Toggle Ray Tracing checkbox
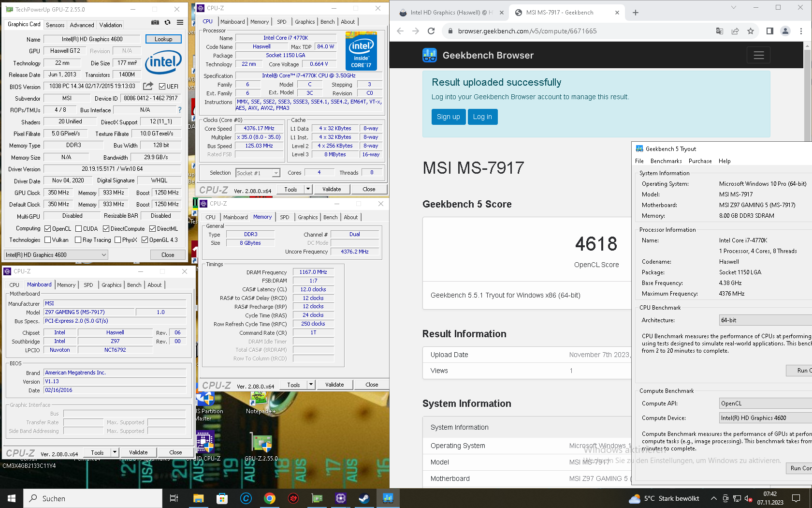The image size is (812, 508). tap(78, 240)
